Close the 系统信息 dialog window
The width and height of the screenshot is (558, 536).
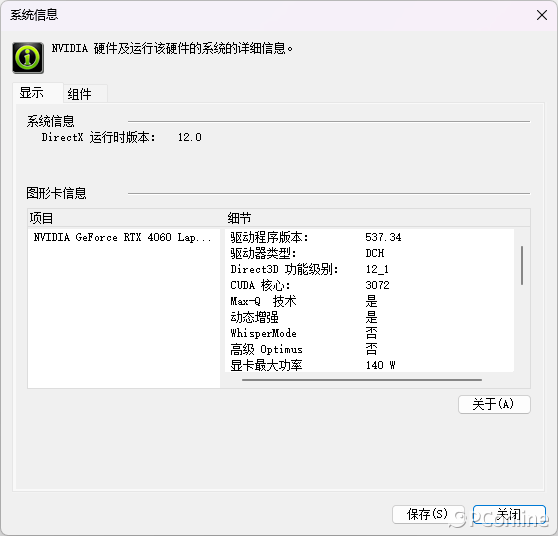[x=542, y=15]
